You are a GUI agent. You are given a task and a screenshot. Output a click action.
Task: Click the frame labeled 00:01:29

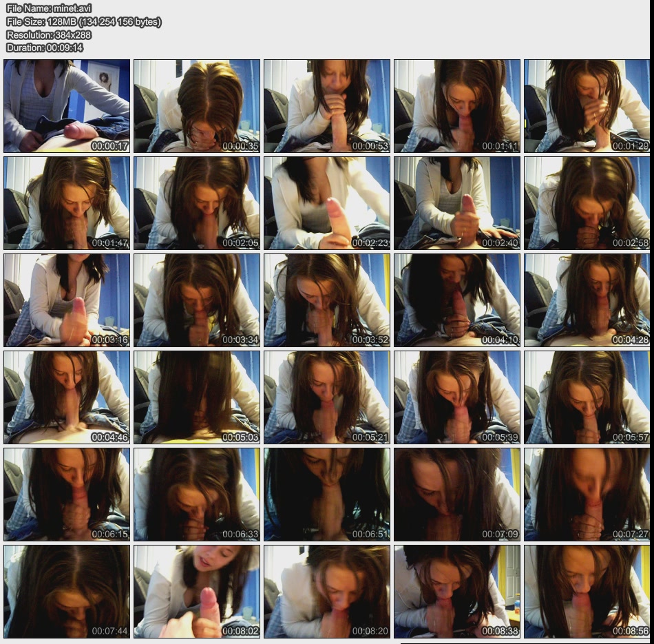pyautogui.click(x=587, y=106)
